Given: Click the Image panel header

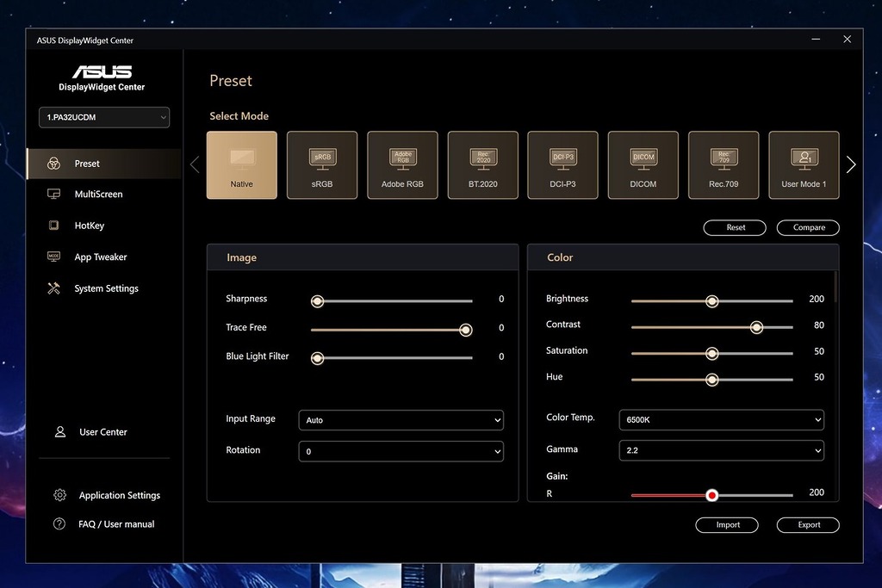Looking at the screenshot, I should pyautogui.click(x=363, y=257).
